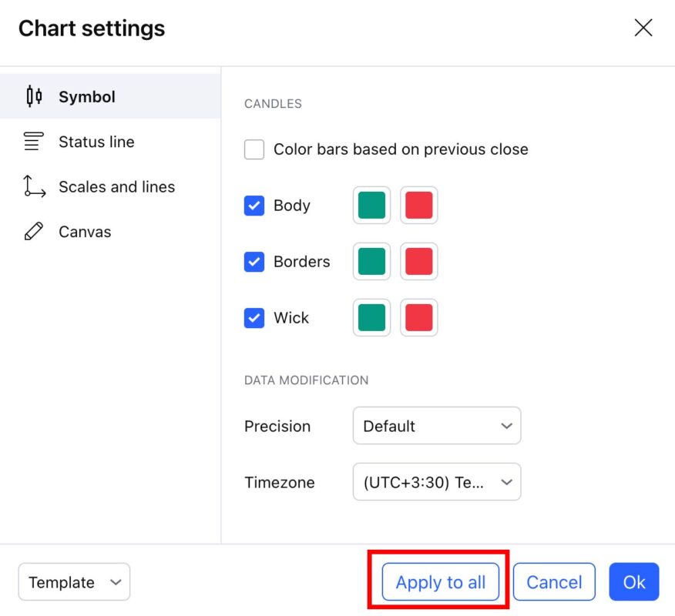This screenshot has height=616, width=675.
Task: Click the Apply to all button
Action: [x=440, y=582]
